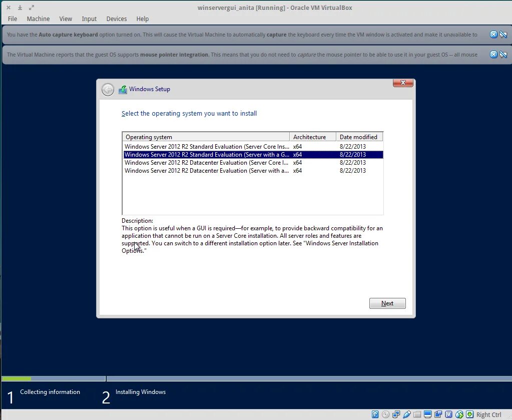Image resolution: width=512 pixels, height=420 pixels.
Task: Dismiss the Auto capture keyboard notification
Action: 493,35
